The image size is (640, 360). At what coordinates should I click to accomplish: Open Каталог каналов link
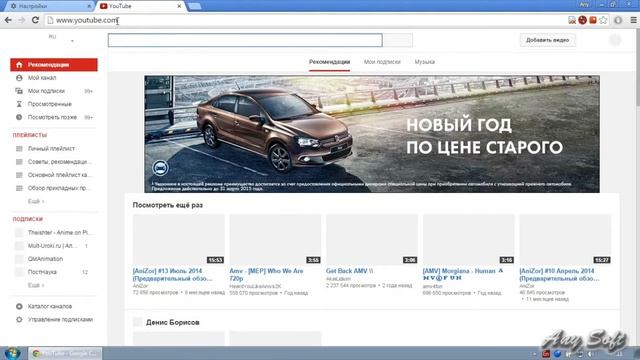50,306
